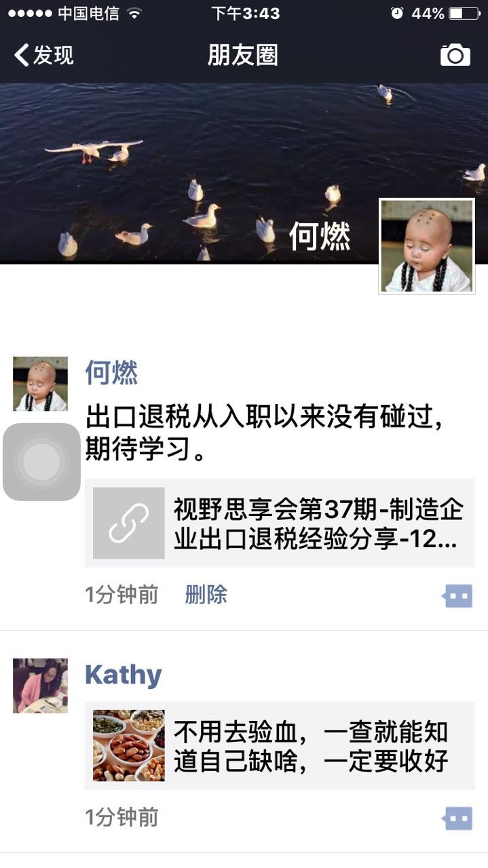Tap the Wi-Fi signal icon in the status bar
The height and width of the screenshot is (868, 488).
(134, 14)
